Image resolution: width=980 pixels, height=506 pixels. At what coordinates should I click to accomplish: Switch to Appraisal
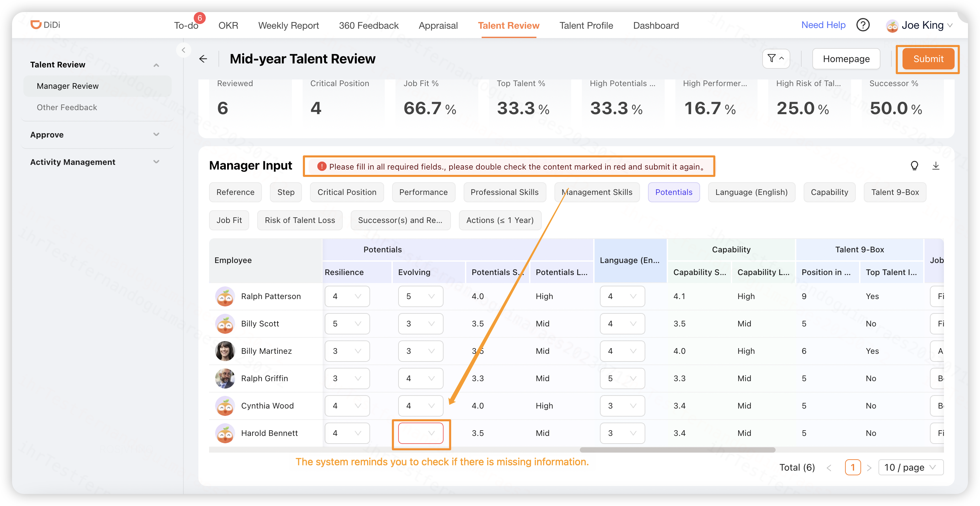(x=438, y=25)
